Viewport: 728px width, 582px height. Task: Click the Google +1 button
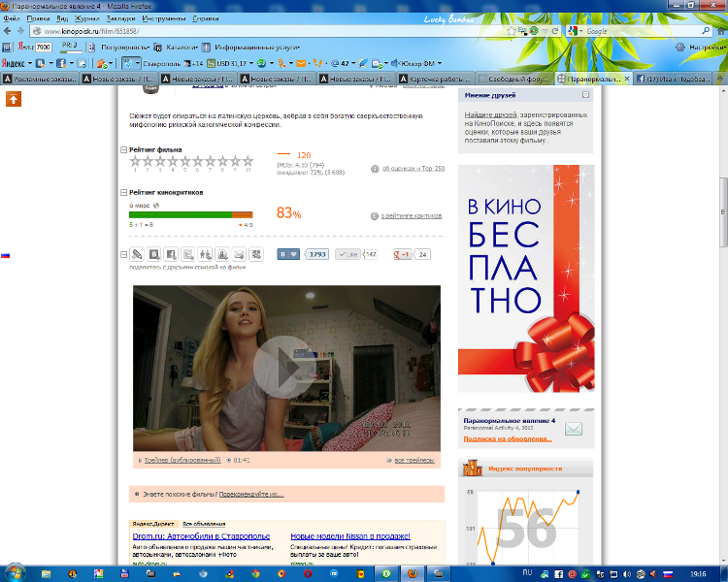click(x=403, y=254)
